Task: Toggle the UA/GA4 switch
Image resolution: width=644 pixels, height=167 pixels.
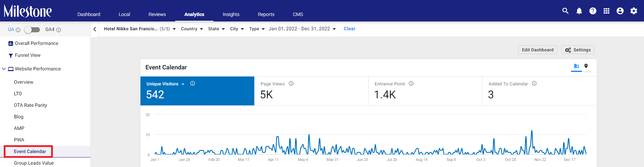Action: [32, 30]
